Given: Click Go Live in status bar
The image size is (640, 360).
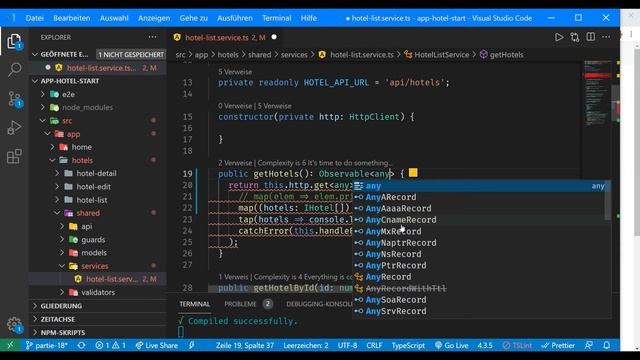Looking at the screenshot, I should 451,345.
